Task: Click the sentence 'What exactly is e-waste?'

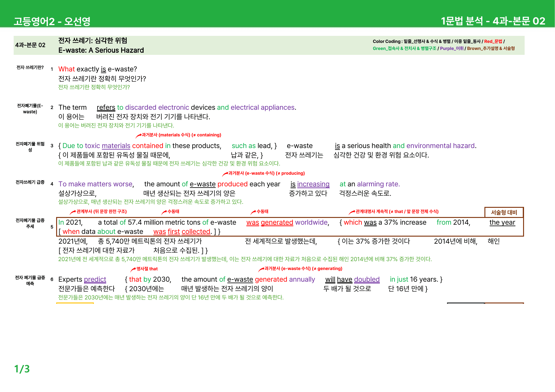Action: (98, 69)
